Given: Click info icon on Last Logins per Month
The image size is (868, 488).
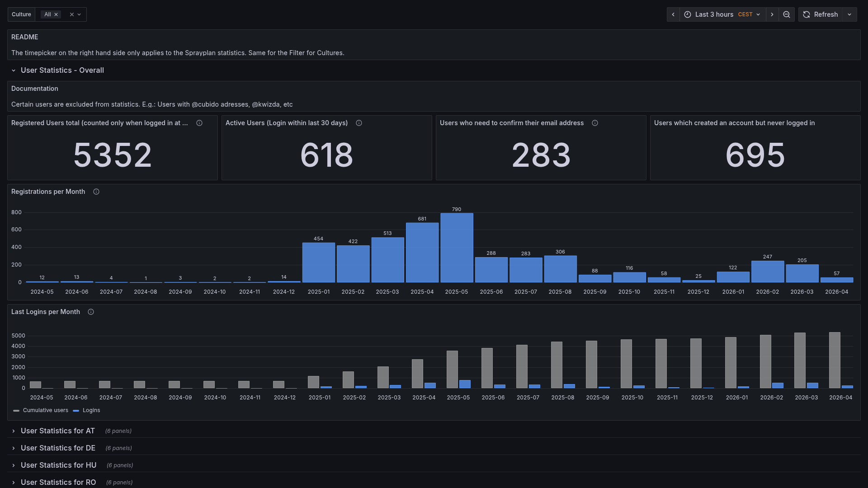Looking at the screenshot, I should coord(91,312).
